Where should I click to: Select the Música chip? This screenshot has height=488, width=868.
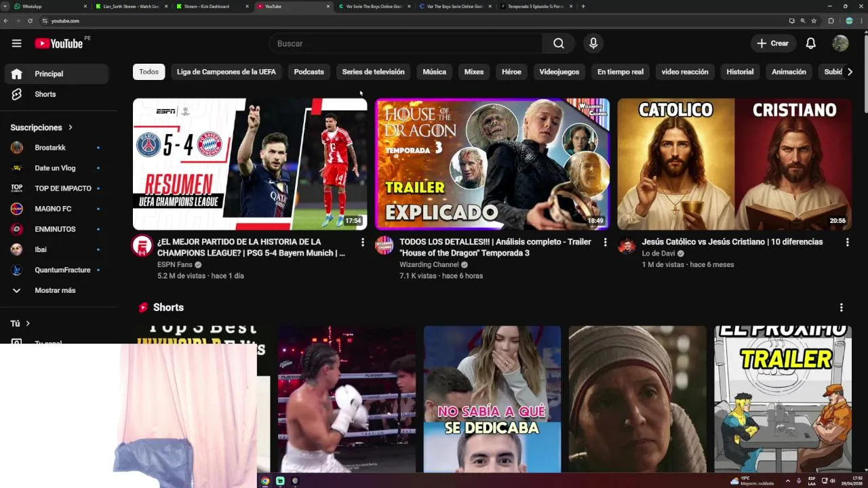point(435,72)
